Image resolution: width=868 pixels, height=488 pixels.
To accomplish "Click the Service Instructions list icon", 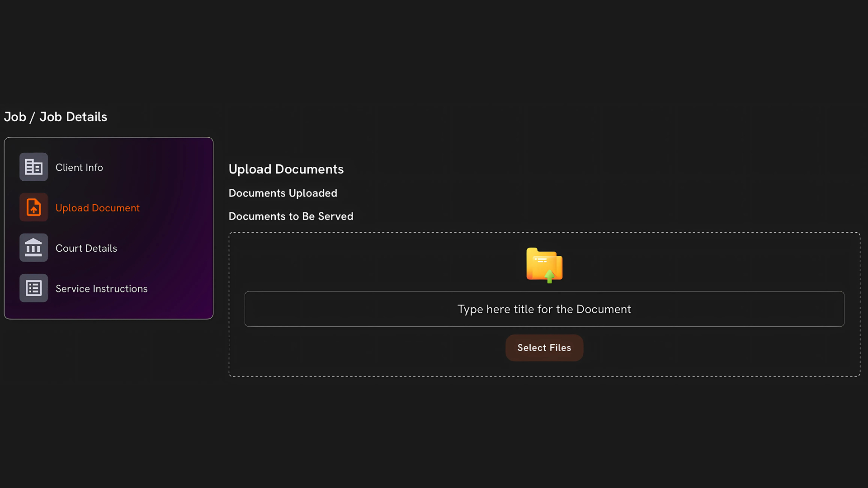I will [x=33, y=288].
